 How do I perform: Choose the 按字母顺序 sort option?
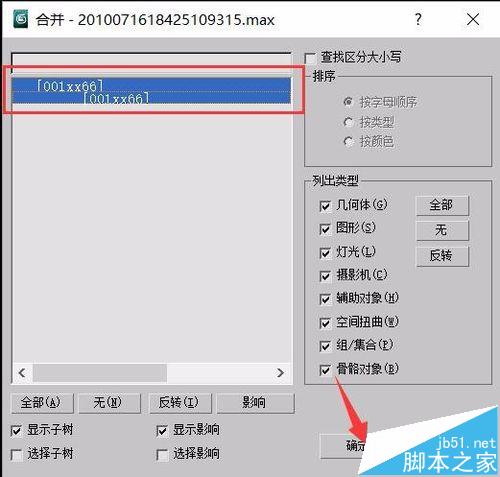click(x=348, y=102)
